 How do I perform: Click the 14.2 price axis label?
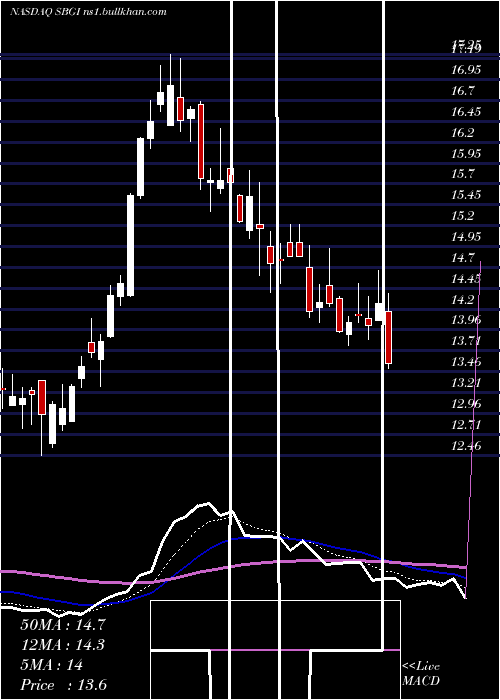tap(462, 299)
